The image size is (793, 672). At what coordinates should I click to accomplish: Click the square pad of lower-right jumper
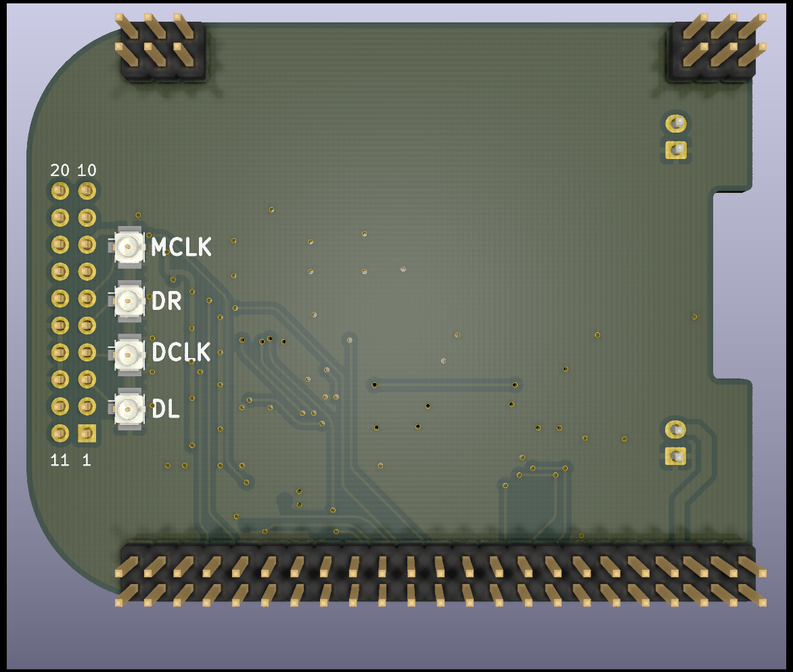click(x=676, y=457)
